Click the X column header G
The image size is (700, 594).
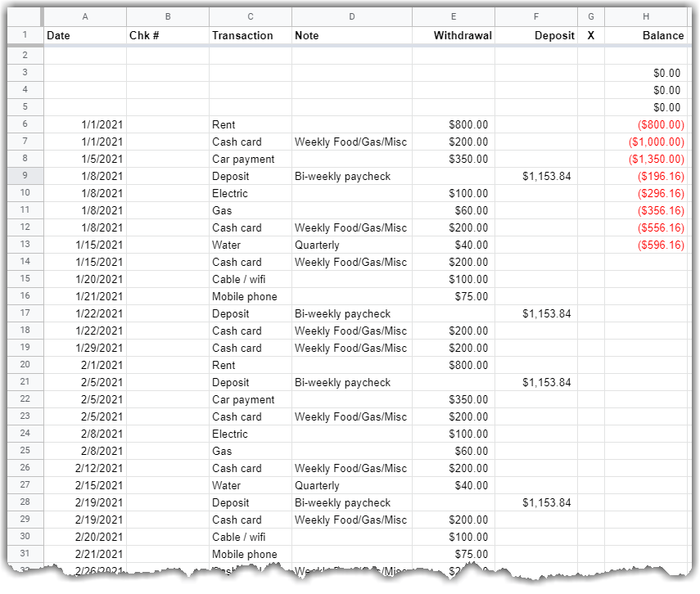point(590,16)
